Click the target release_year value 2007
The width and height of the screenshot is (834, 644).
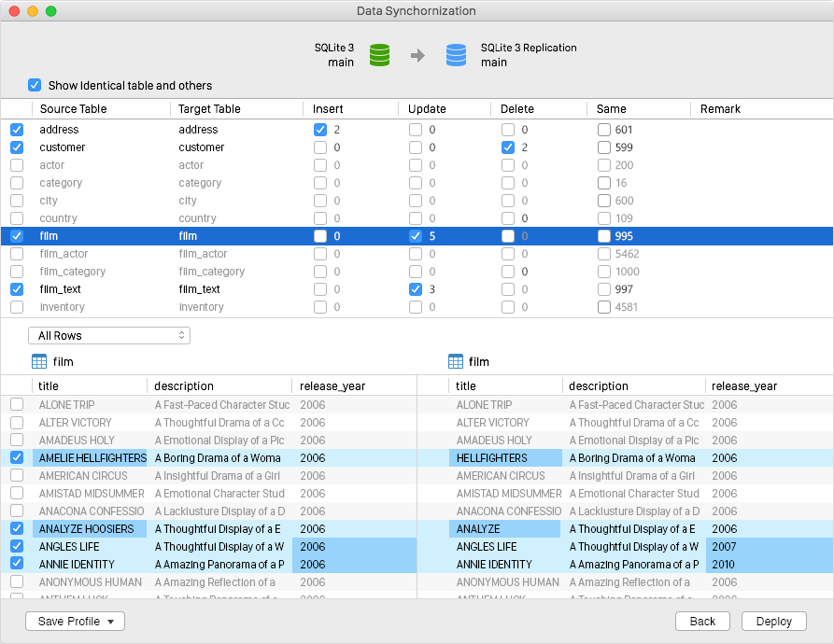pyautogui.click(x=724, y=546)
